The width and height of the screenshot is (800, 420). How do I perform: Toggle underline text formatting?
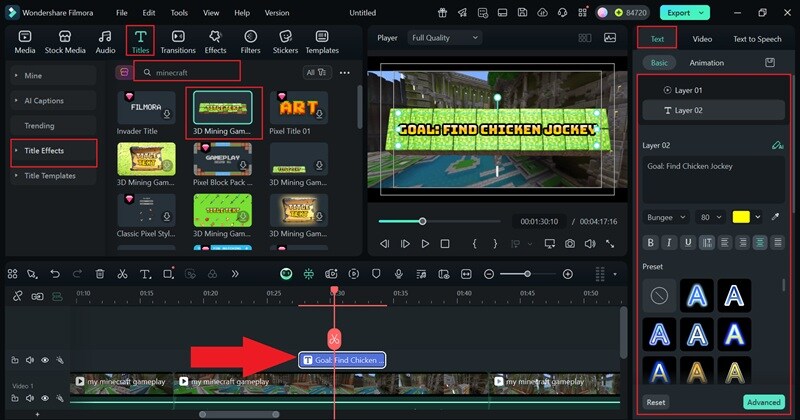click(688, 243)
